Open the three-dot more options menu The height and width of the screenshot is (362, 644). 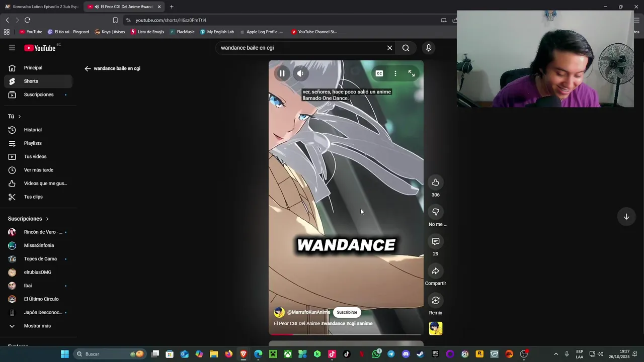click(395, 73)
